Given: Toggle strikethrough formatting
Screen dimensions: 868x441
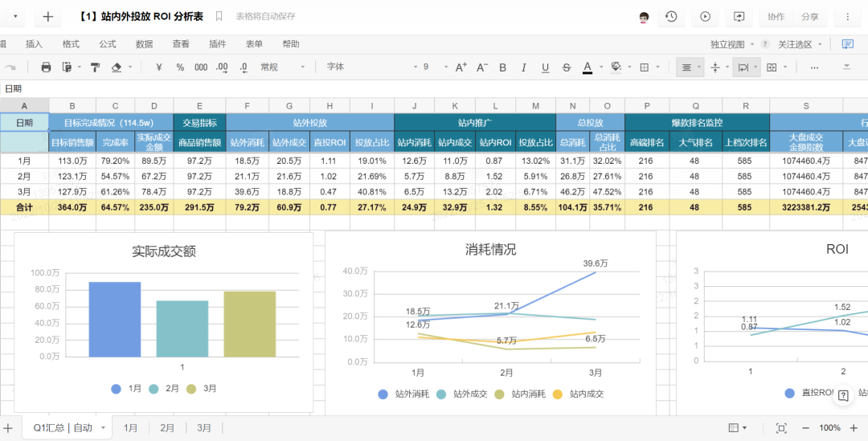Looking at the screenshot, I should point(566,67).
